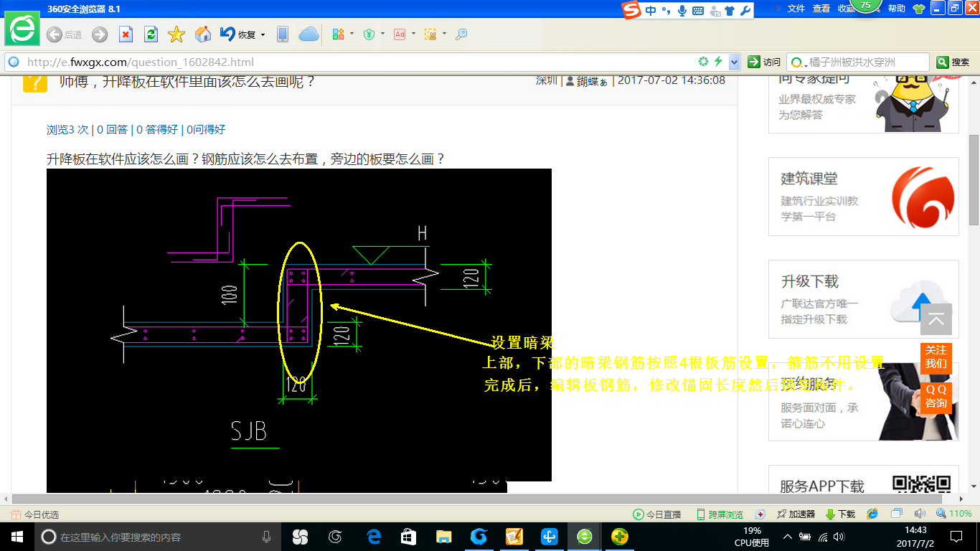Open 今日优选 in the status bar

click(35, 514)
